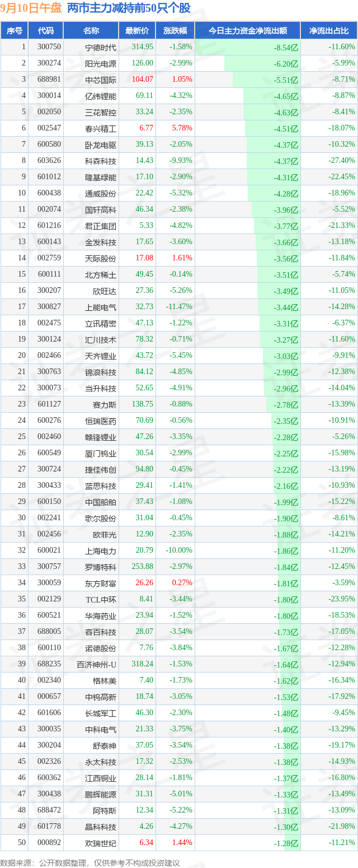The width and height of the screenshot is (358, 868).
Task: Click the stock name 百济神州-U
Action: tap(96, 665)
